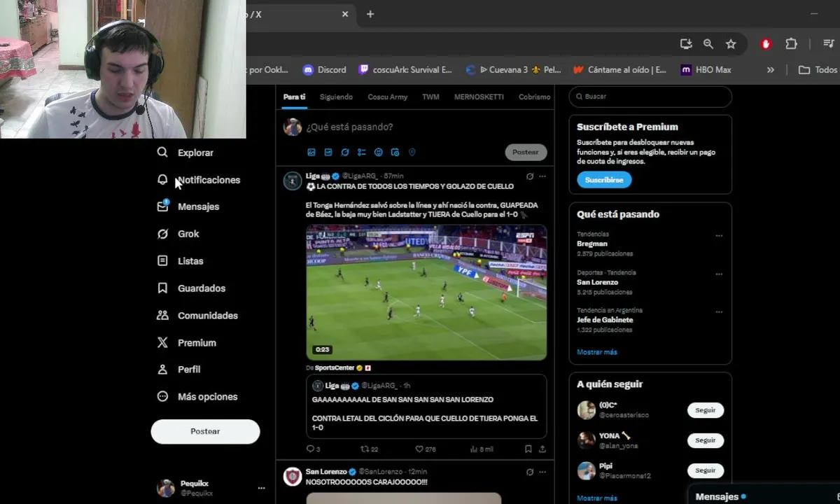
Task: Reply to the Liga golazo post
Action: pos(313,449)
